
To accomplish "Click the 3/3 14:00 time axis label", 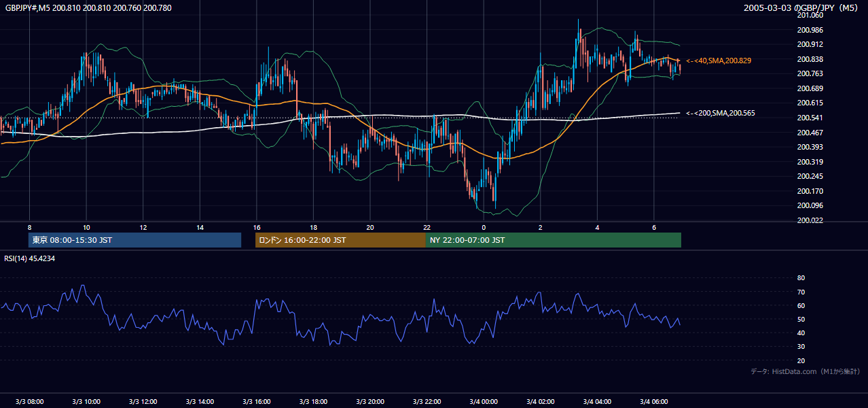I will 200,402.
